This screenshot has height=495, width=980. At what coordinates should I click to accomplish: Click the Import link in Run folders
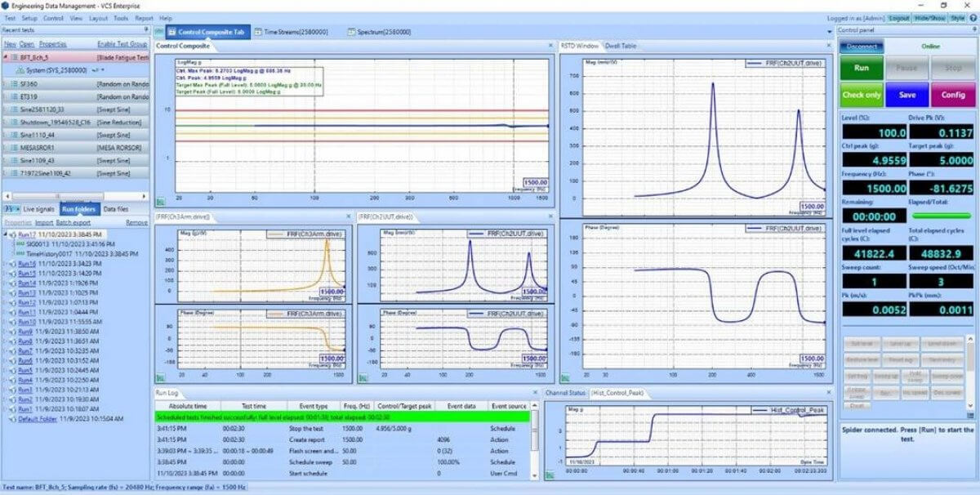coord(43,222)
